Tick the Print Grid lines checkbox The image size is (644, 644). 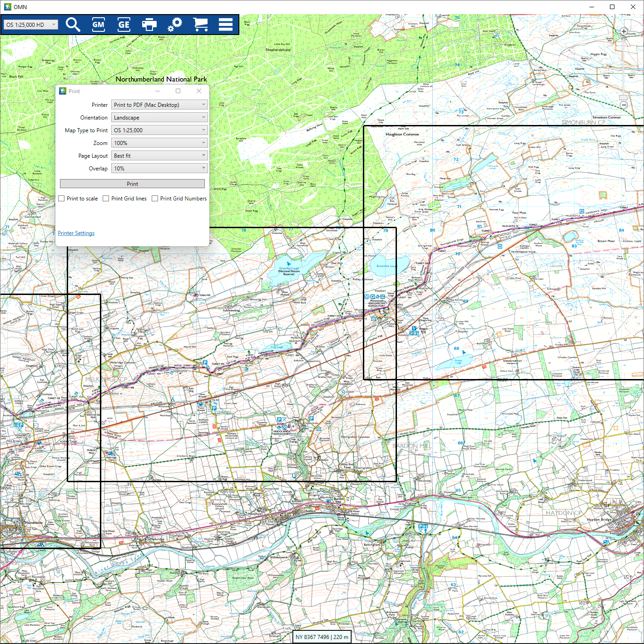pos(106,199)
